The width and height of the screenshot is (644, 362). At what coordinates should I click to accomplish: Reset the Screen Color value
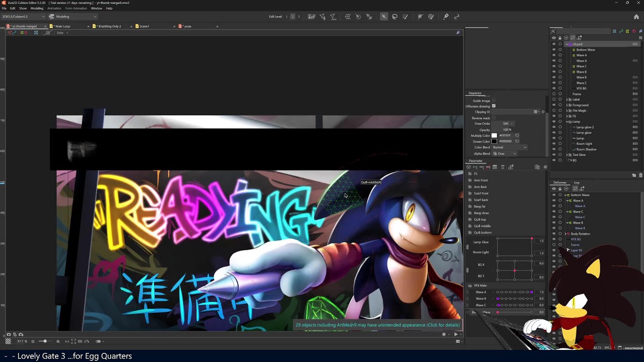517,141
